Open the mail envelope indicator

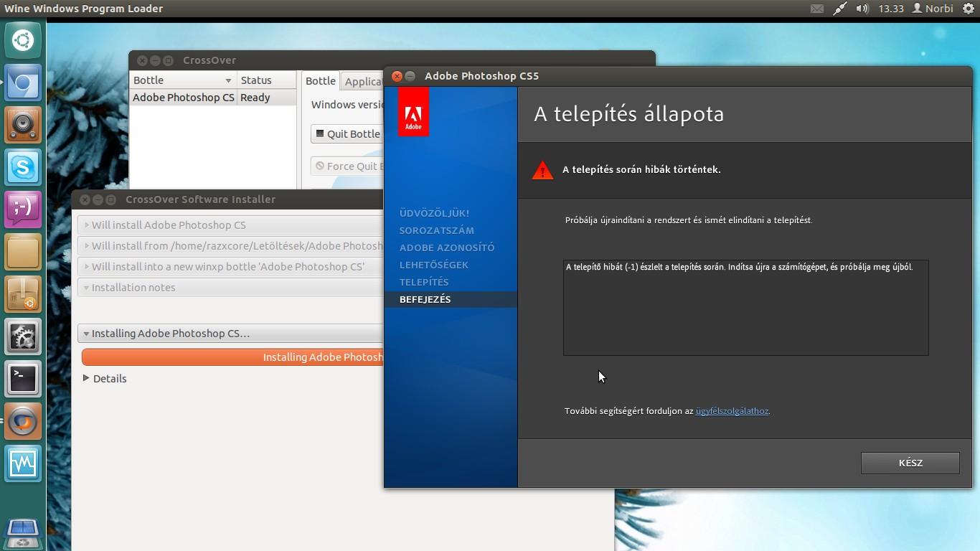pyautogui.click(x=817, y=9)
